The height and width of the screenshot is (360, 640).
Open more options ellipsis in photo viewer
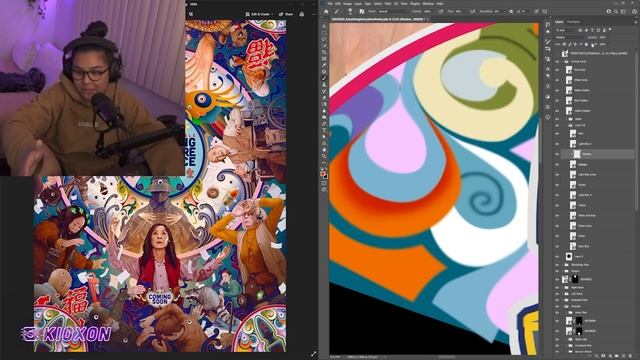point(313,14)
